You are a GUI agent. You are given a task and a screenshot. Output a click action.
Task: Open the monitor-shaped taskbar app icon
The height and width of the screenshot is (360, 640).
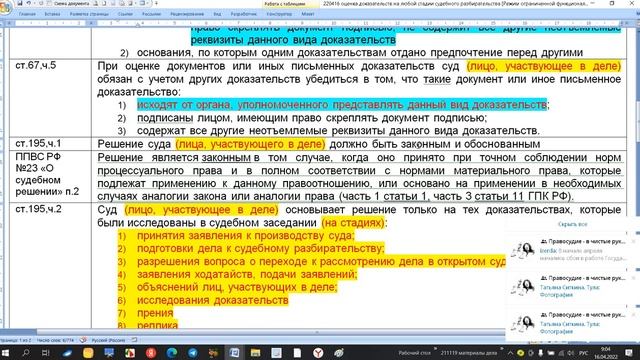109,353
